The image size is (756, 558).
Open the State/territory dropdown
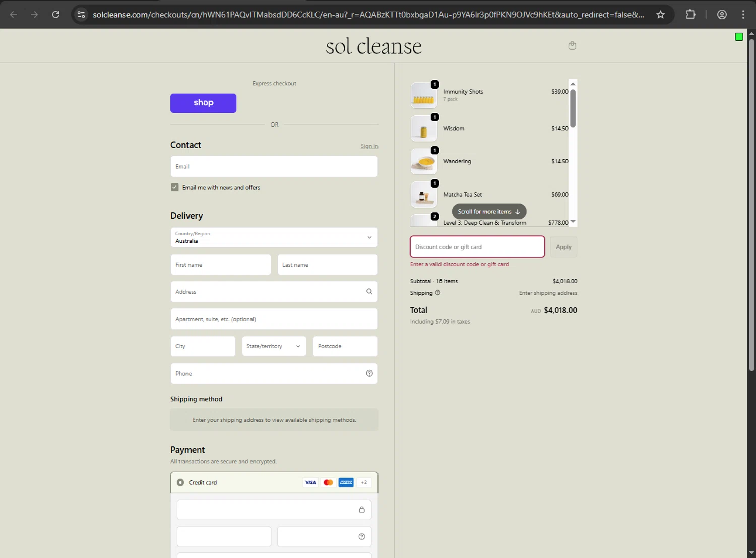click(274, 346)
